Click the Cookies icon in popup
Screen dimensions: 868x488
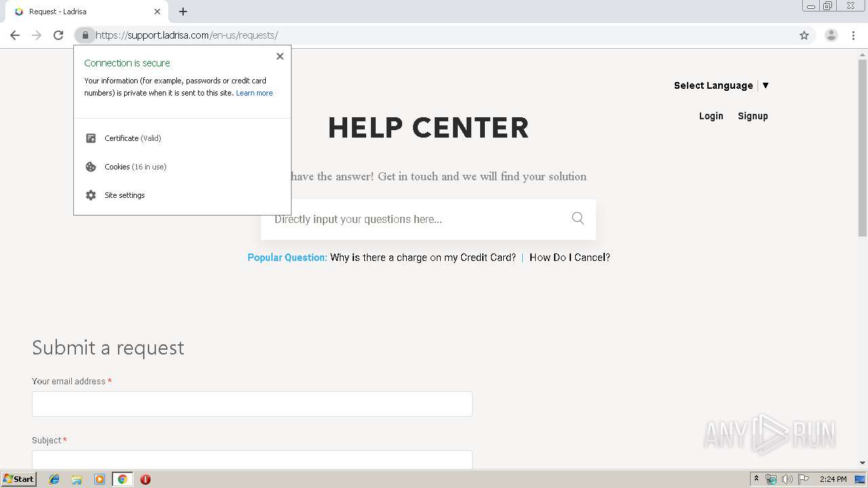click(91, 167)
